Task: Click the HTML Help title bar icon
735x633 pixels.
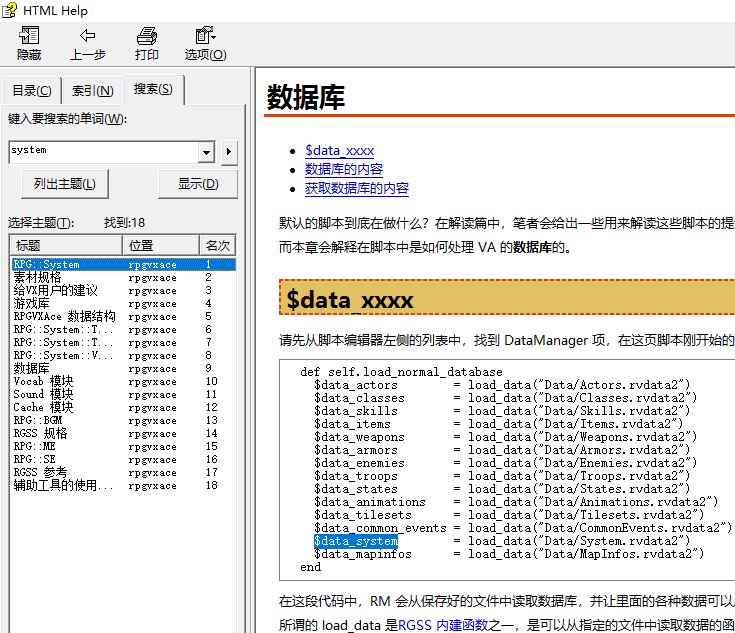Action: click(10, 10)
